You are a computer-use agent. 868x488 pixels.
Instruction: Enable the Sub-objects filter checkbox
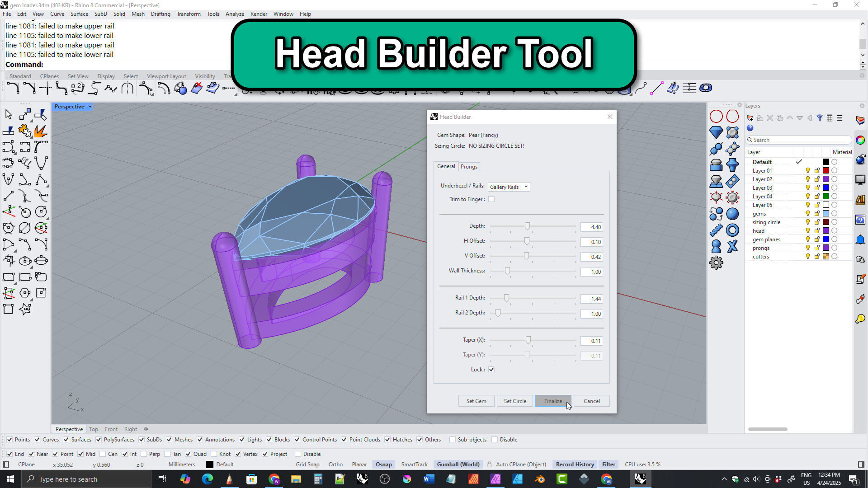tap(453, 440)
